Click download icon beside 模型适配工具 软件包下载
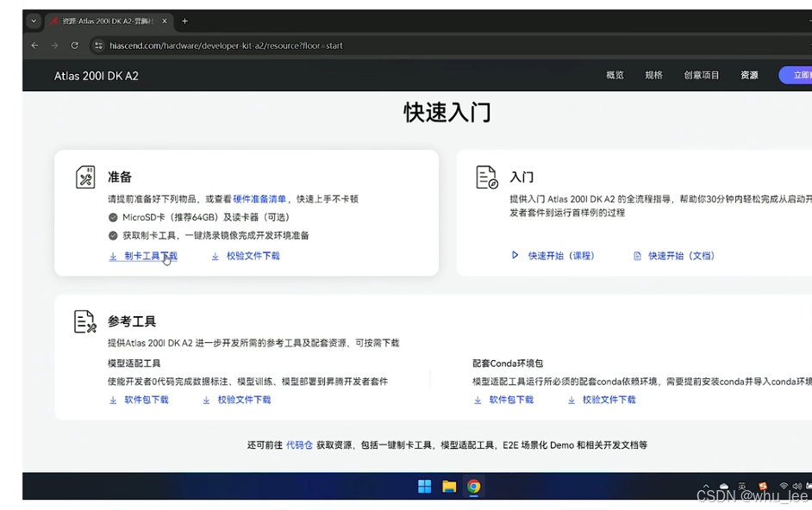Image resolution: width=812 pixels, height=510 pixels. (x=113, y=401)
